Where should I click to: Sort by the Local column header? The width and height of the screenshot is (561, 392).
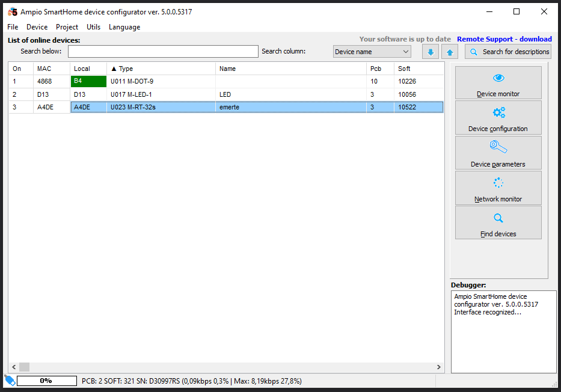point(88,69)
